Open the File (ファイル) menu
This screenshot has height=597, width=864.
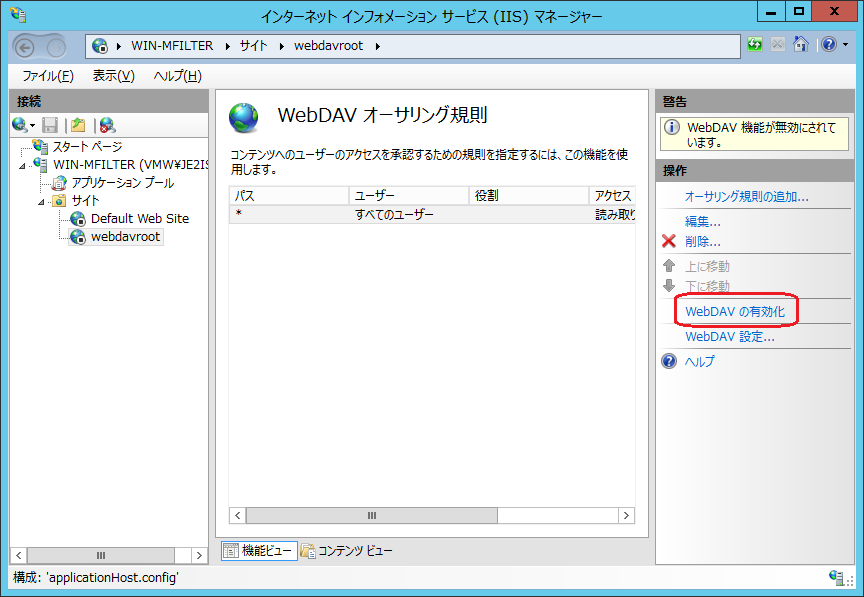click(47, 76)
